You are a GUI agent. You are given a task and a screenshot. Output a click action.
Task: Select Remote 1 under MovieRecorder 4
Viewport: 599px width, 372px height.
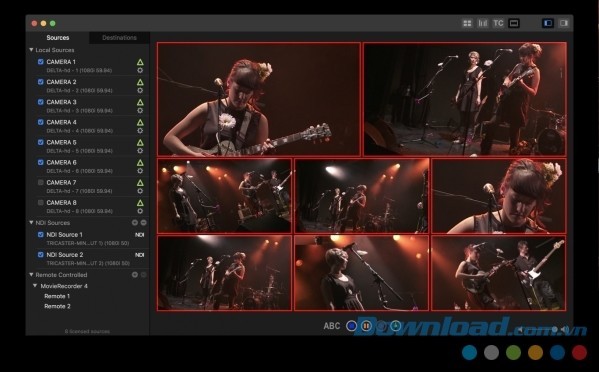click(57, 296)
